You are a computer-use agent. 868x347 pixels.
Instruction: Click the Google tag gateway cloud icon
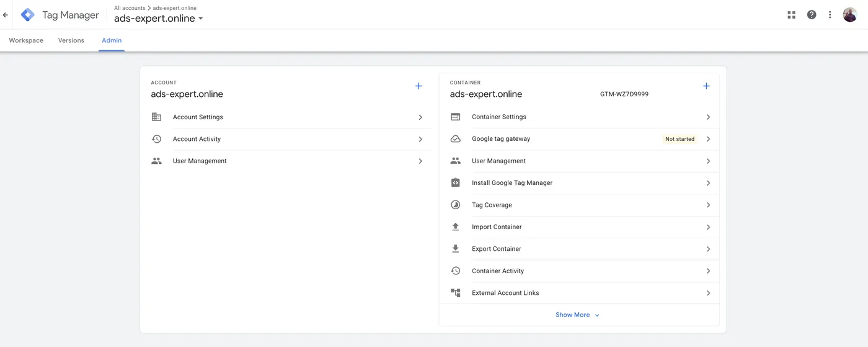[455, 139]
